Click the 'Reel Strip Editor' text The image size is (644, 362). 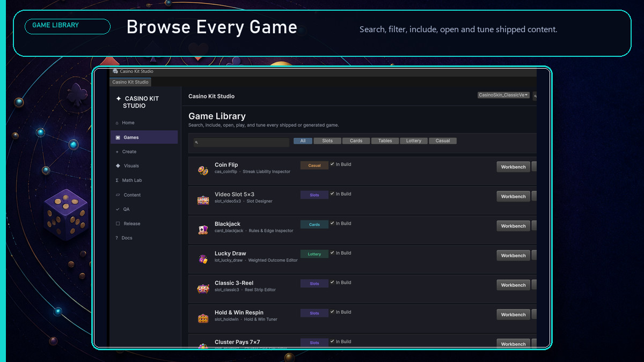[260, 290]
